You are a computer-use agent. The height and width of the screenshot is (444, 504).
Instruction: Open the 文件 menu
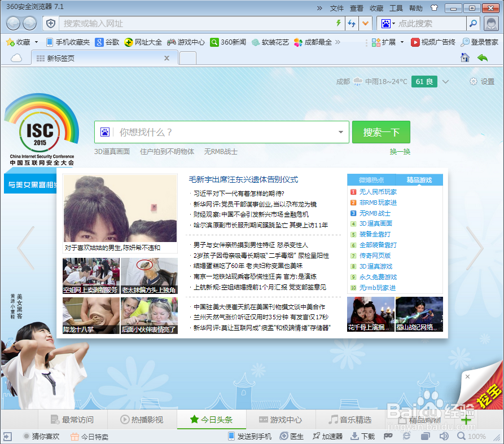point(336,8)
